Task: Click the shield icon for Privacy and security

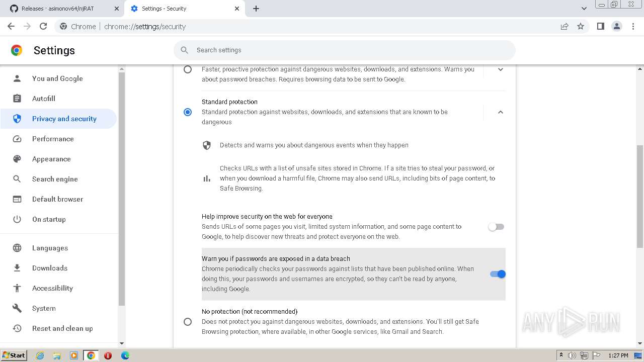Action: click(17, 119)
